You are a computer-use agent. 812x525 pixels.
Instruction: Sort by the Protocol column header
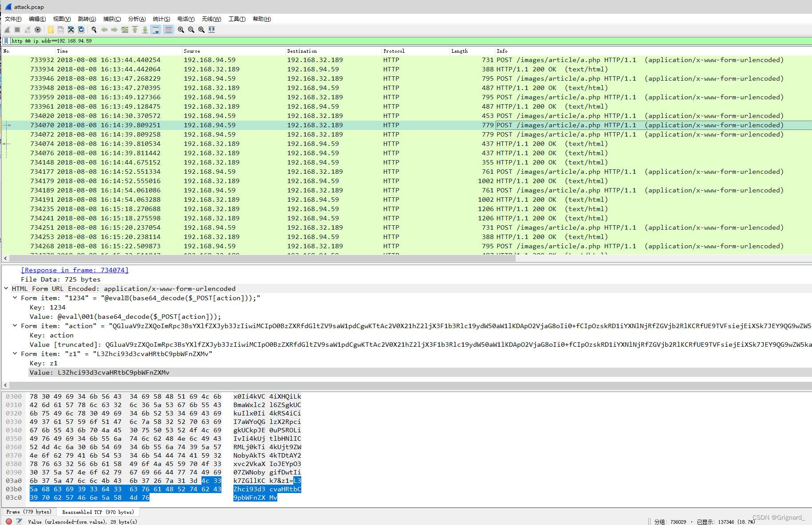pyautogui.click(x=416, y=51)
